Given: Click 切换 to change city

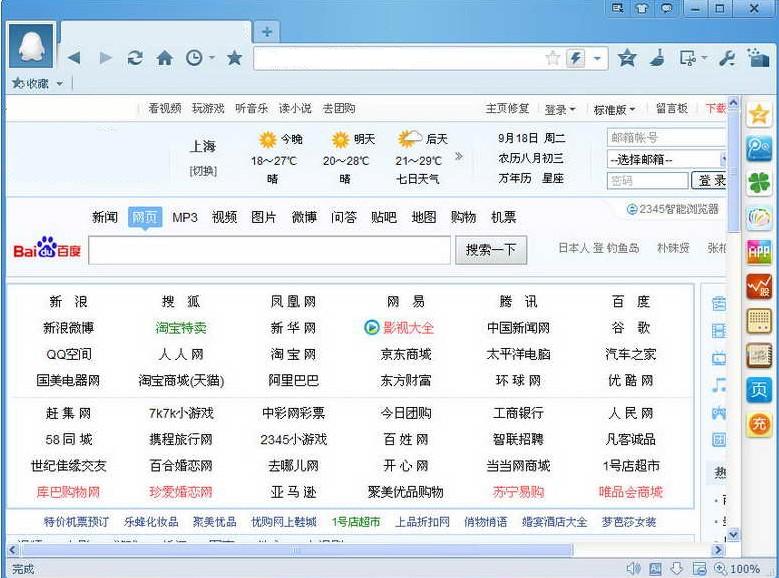Looking at the screenshot, I should coord(203,171).
